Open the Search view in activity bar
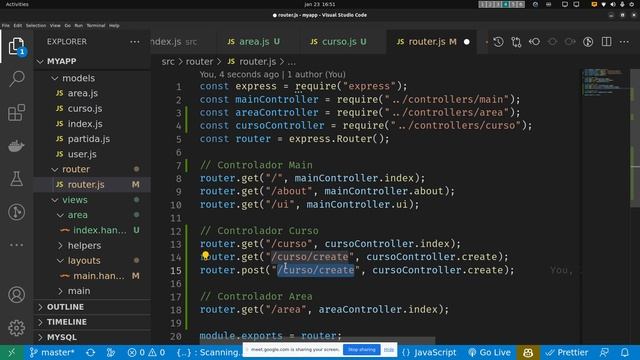This screenshot has height=360, width=640. coord(16,78)
